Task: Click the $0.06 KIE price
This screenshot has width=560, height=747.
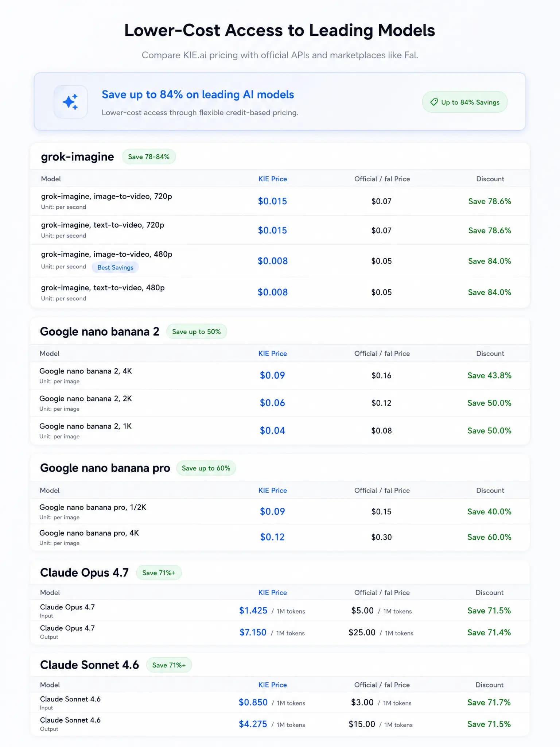Action: click(272, 403)
